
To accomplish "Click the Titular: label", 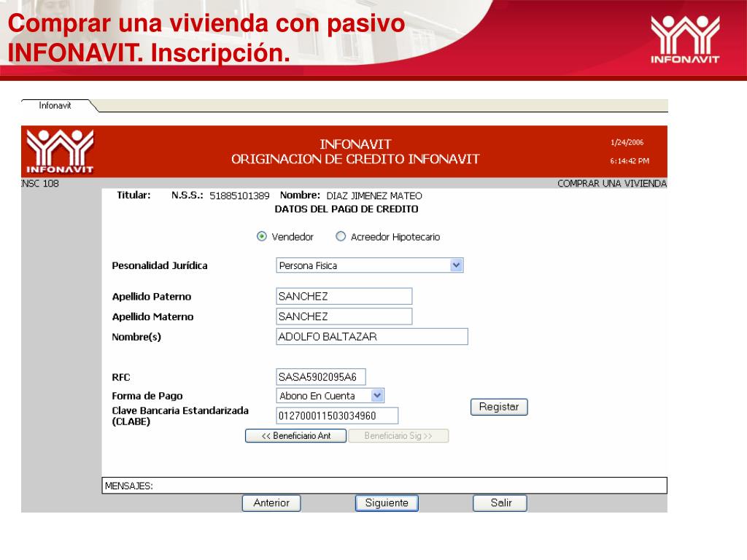I will point(134,195).
